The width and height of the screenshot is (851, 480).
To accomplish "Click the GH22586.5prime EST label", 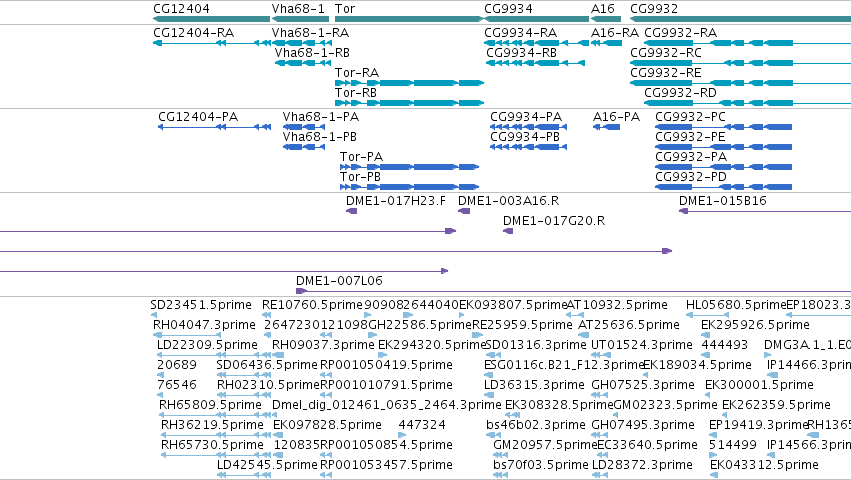I will 420,325.
